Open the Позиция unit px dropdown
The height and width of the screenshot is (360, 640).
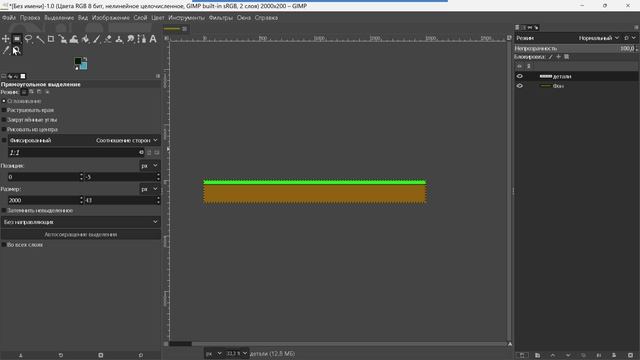pyautogui.click(x=149, y=166)
